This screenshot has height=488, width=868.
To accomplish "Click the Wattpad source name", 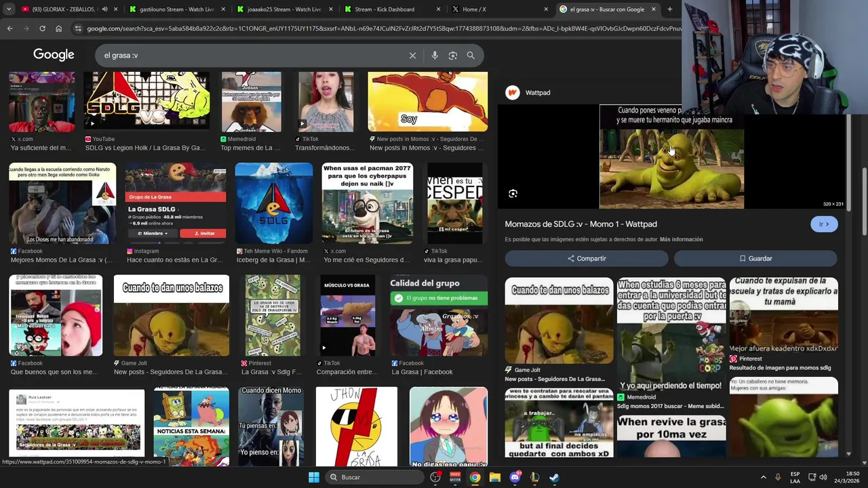I will pos(538,93).
